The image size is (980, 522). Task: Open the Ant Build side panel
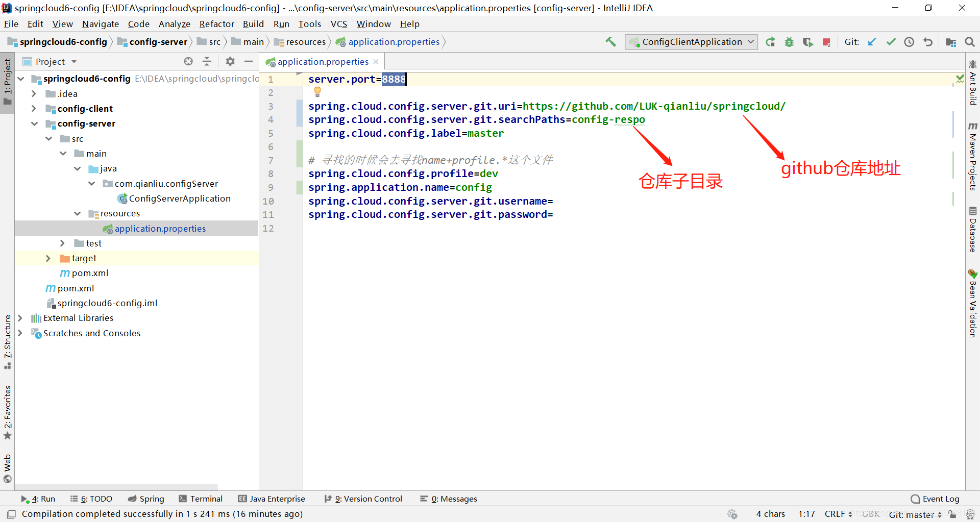[x=973, y=83]
